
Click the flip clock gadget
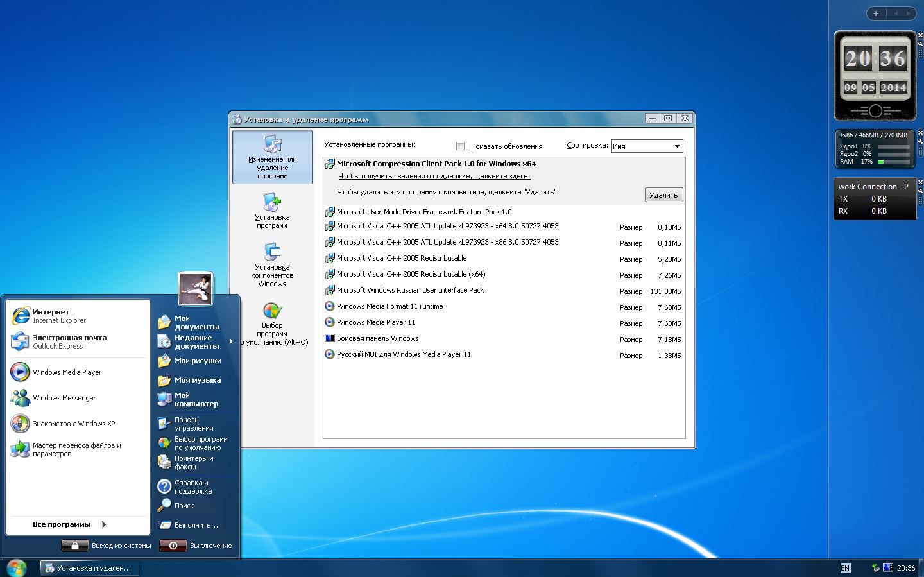(875, 76)
